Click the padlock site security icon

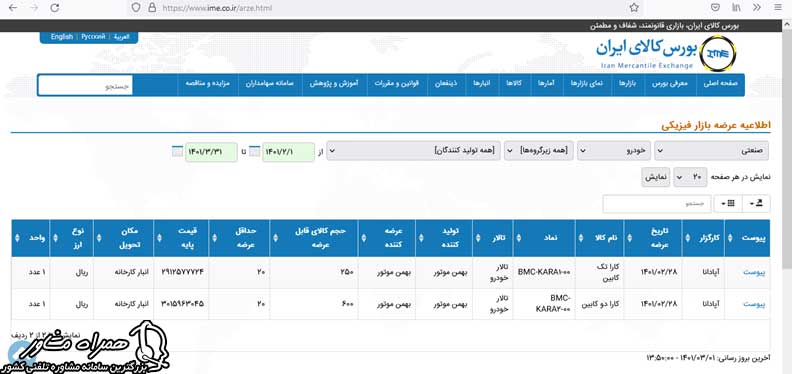coord(151,8)
